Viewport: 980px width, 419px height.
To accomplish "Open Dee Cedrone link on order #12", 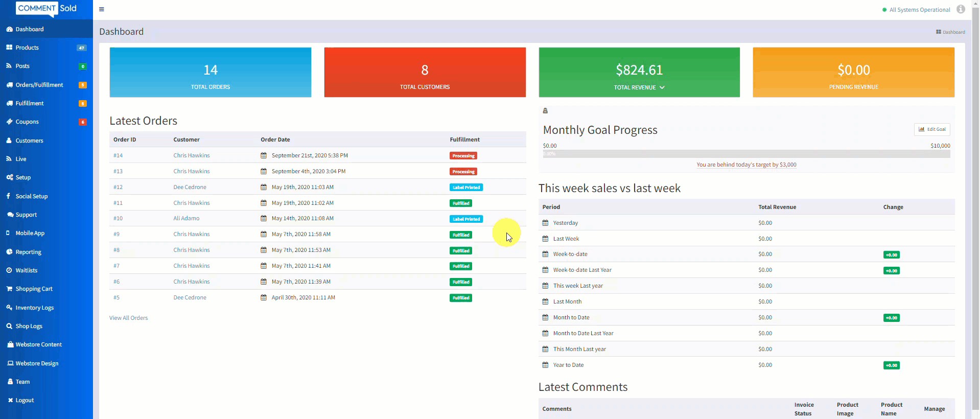I will (190, 187).
